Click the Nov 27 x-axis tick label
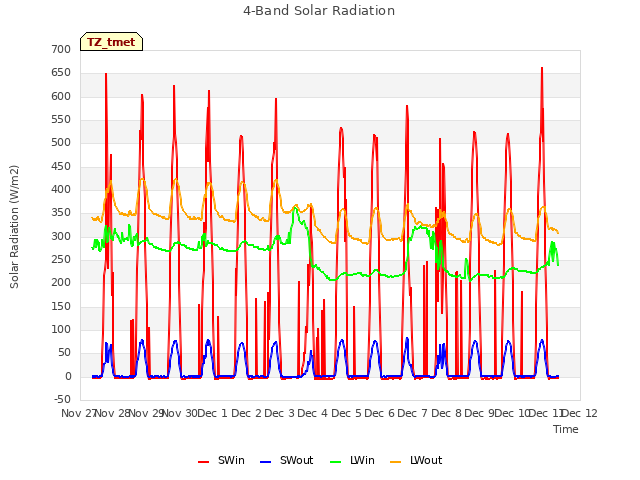Viewport: 640px width, 480px height. (x=78, y=413)
